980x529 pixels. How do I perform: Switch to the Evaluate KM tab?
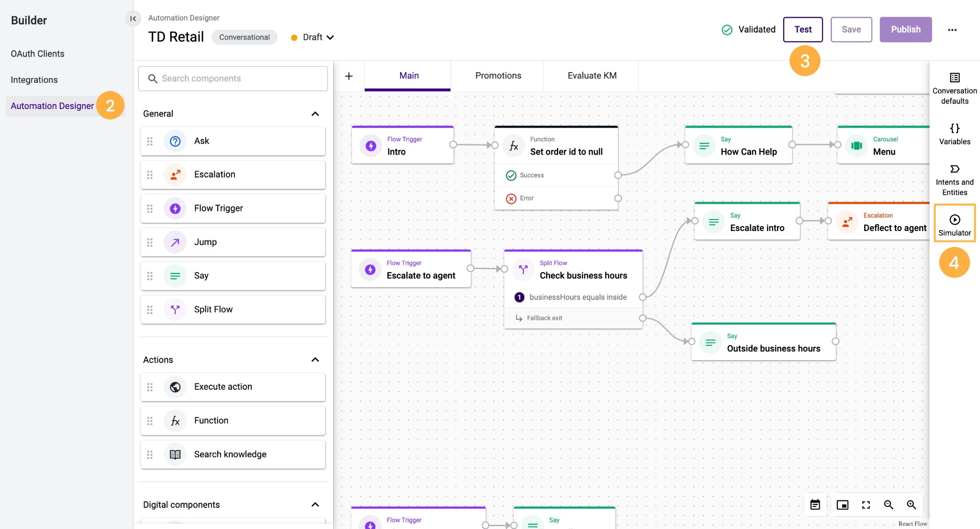pyautogui.click(x=591, y=76)
